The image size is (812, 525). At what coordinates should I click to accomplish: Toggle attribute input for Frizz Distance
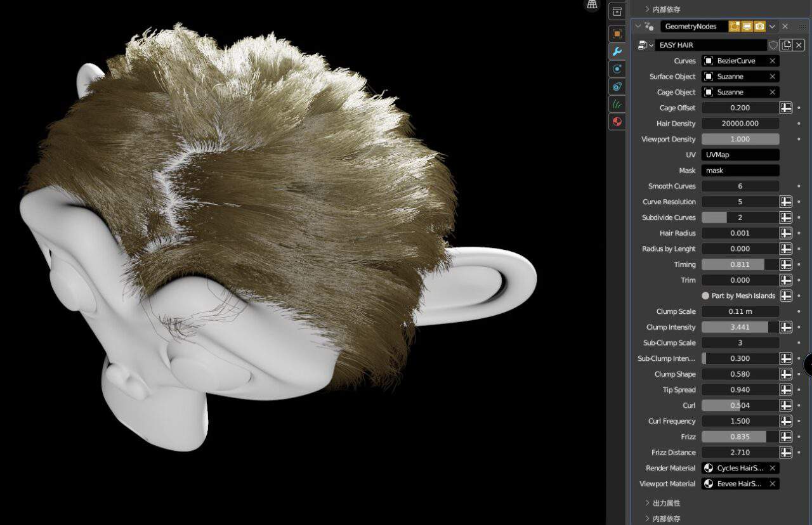(x=786, y=452)
